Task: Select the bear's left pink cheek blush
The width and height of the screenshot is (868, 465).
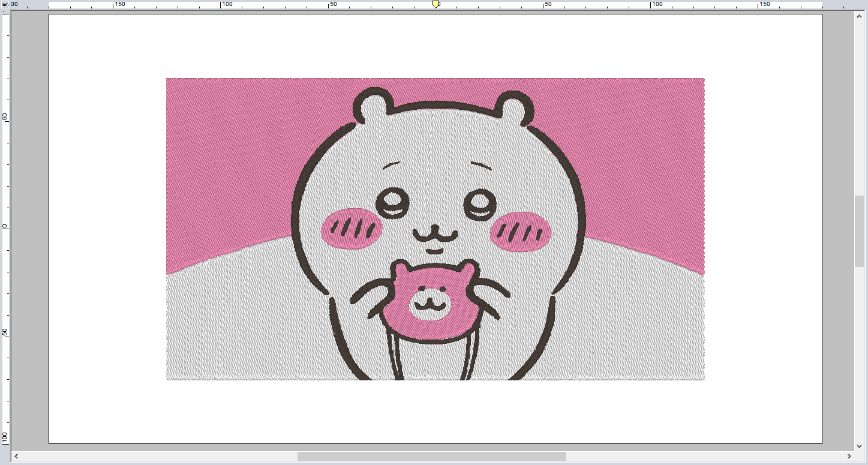Action: pyautogui.click(x=352, y=228)
